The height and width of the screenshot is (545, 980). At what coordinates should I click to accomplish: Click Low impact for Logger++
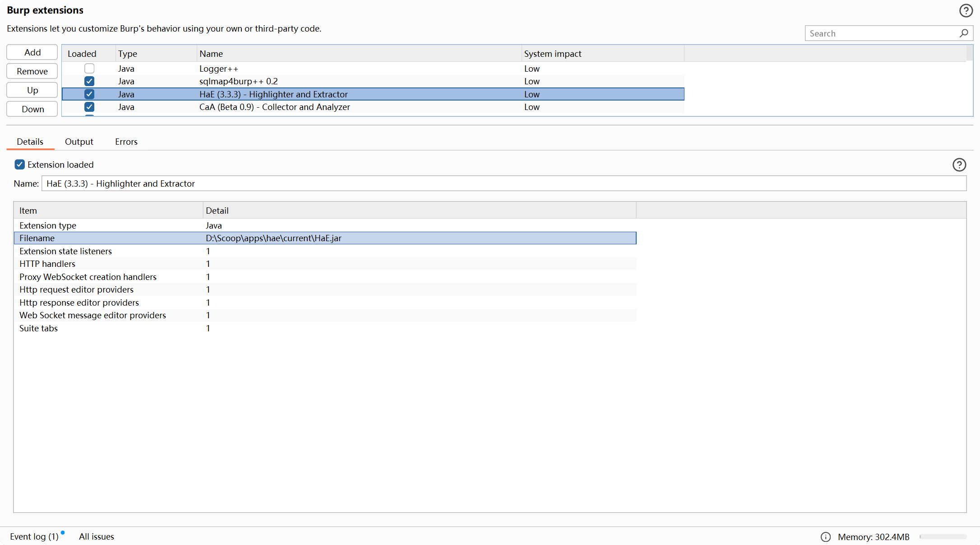pos(532,69)
